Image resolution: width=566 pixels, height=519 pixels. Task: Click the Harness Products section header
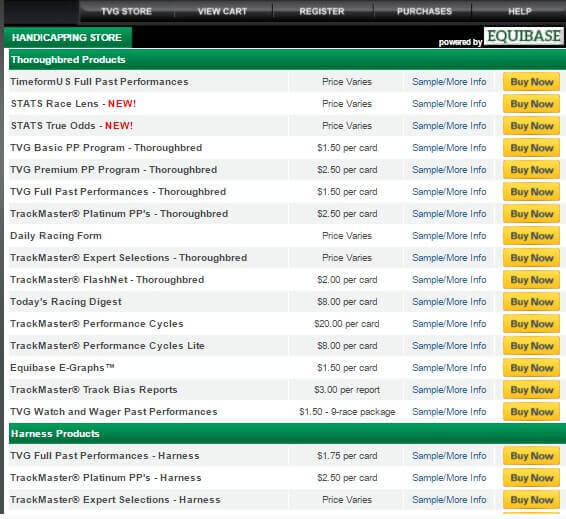[x=287, y=433]
